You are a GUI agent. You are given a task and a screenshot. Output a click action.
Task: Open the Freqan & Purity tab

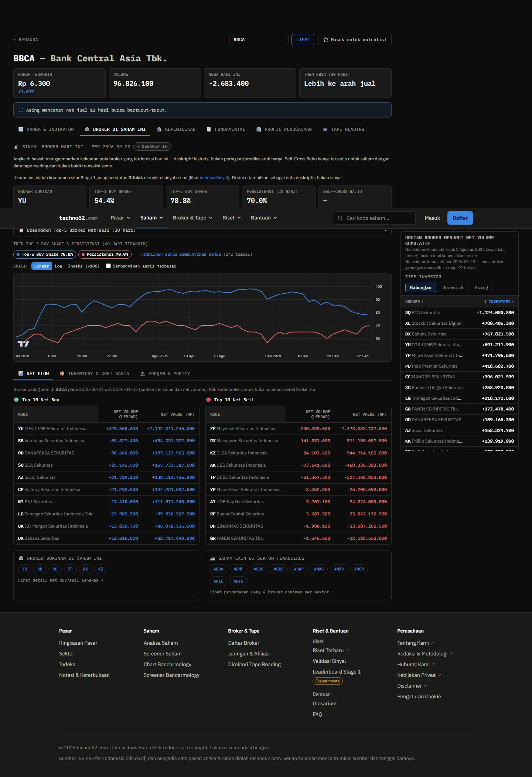click(x=165, y=374)
